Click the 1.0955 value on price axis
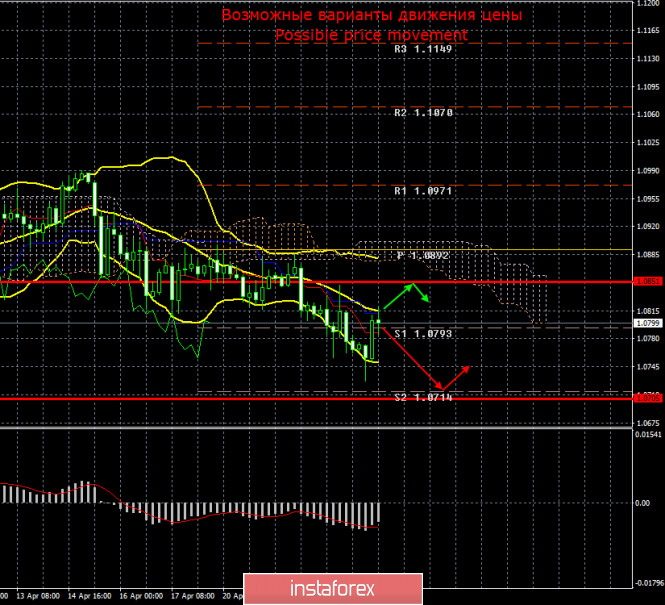Screen dimensions: 665x605 648,199
